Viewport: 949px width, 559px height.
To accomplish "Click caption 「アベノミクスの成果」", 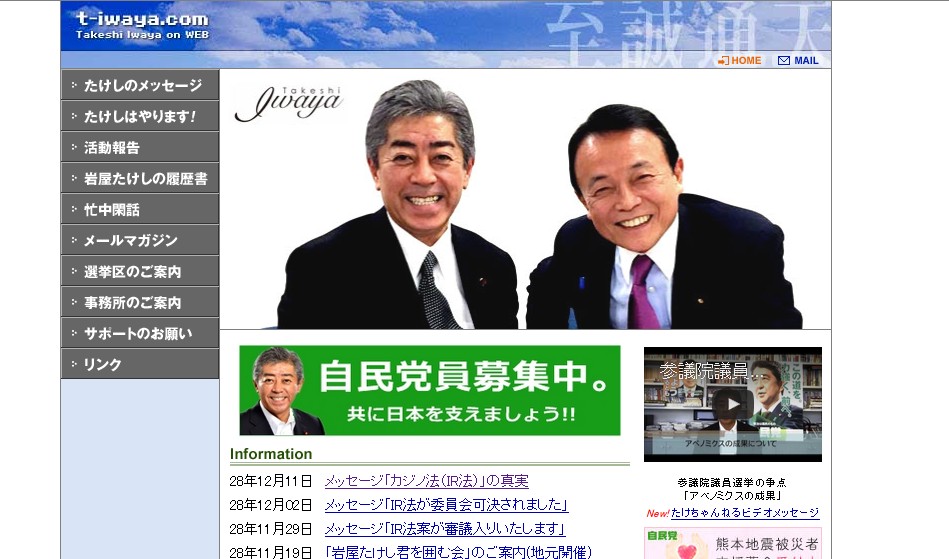I will click(x=732, y=495).
